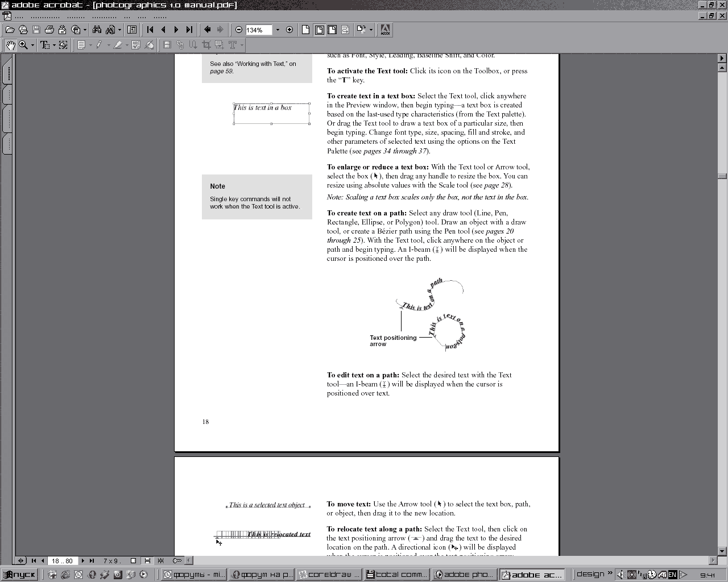Viewport: 728px width, 582px height.
Task: Click the Crop tool icon
Action: pyautogui.click(x=206, y=45)
